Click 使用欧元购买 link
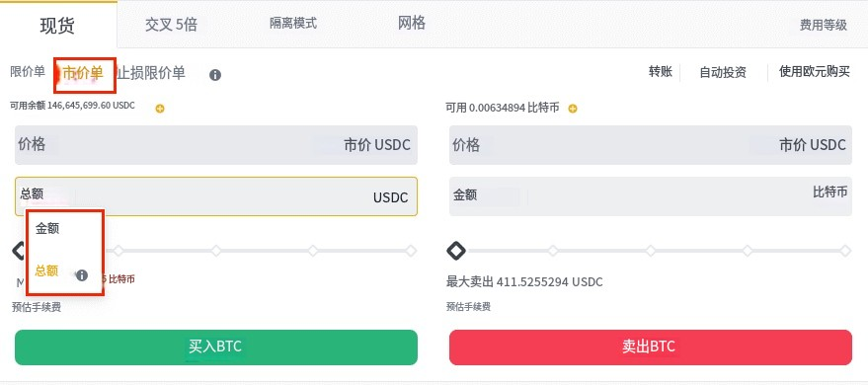This screenshot has height=385, width=868. click(x=815, y=71)
